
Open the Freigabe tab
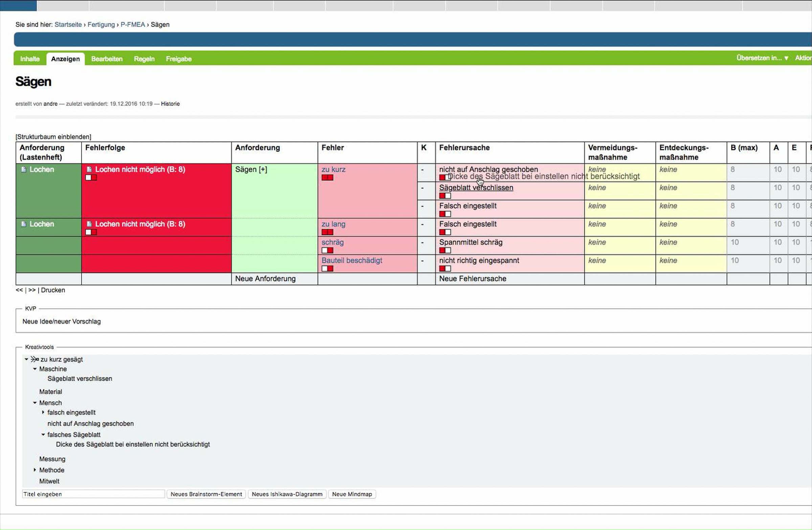click(x=178, y=59)
